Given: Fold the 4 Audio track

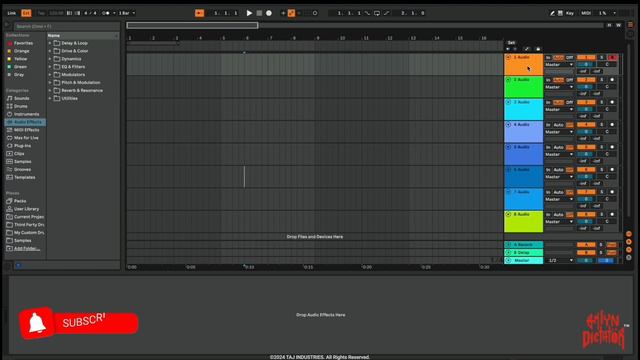Looking at the screenshot, I should 508,124.
